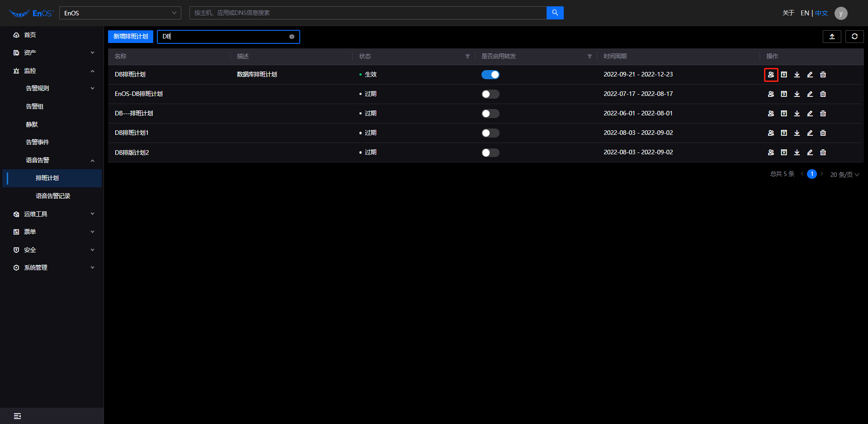
Task: Delete the EnOS-DB排班计划 schedule
Action: [x=823, y=94]
